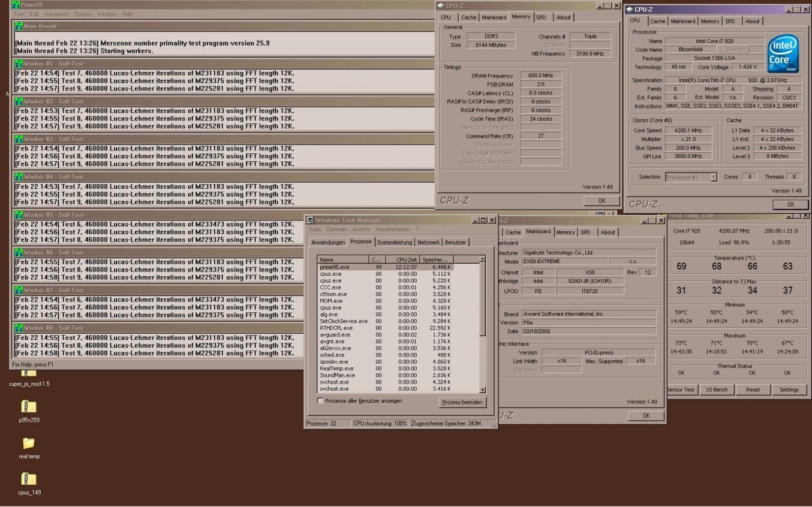This screenshot has width=812, height=507.
Task: Click the Prime95 title bar icon
Action: (x=16, y=5)
